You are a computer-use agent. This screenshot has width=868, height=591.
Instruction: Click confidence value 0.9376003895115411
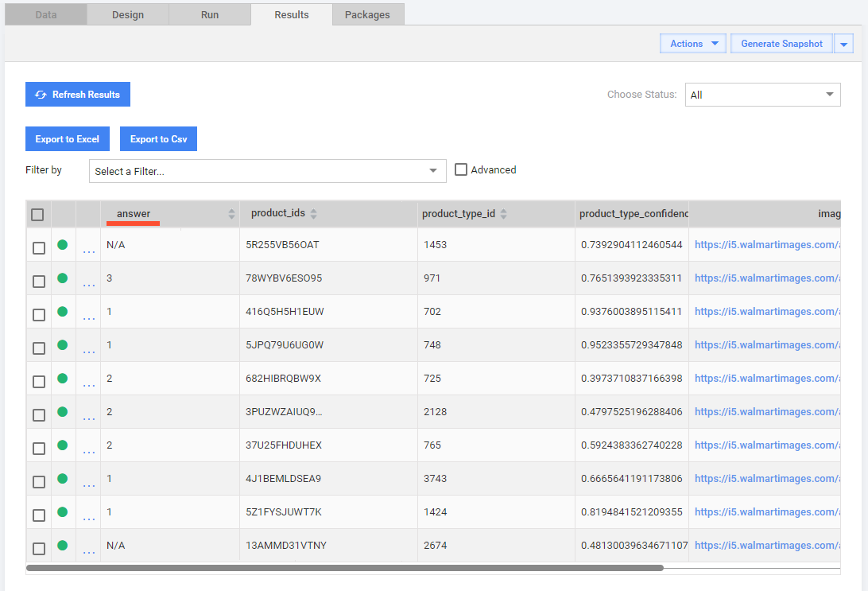[632, 312]
